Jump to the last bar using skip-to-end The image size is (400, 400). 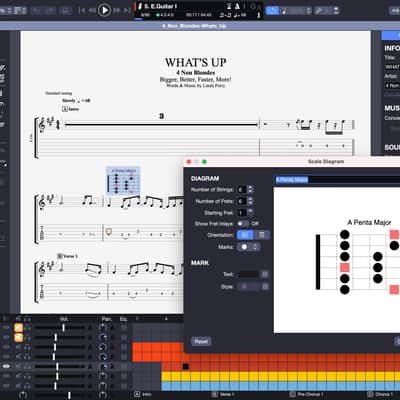click(127, 10)
